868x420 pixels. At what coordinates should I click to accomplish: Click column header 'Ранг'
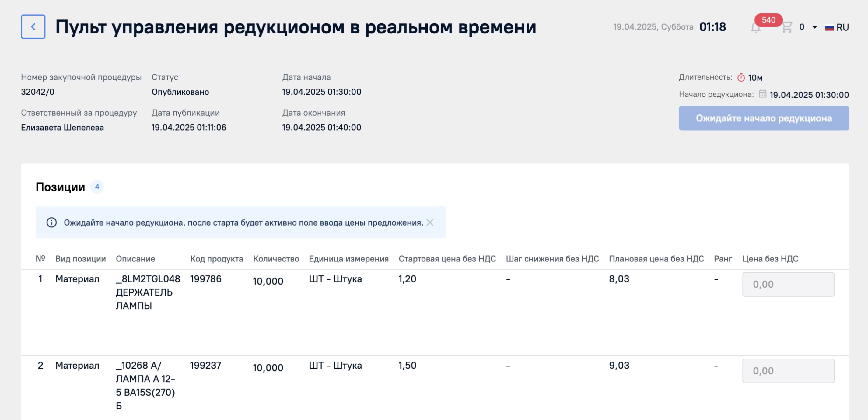(x=723, y=258)
